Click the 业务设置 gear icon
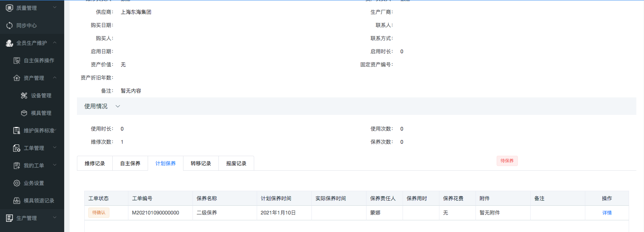644x232 pixels. tap(17, 183)
